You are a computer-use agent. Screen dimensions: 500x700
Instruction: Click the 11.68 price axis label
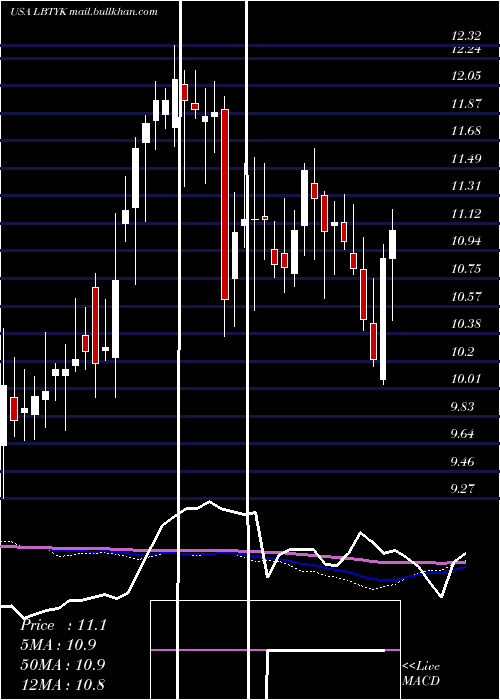(x=466, y=131)
